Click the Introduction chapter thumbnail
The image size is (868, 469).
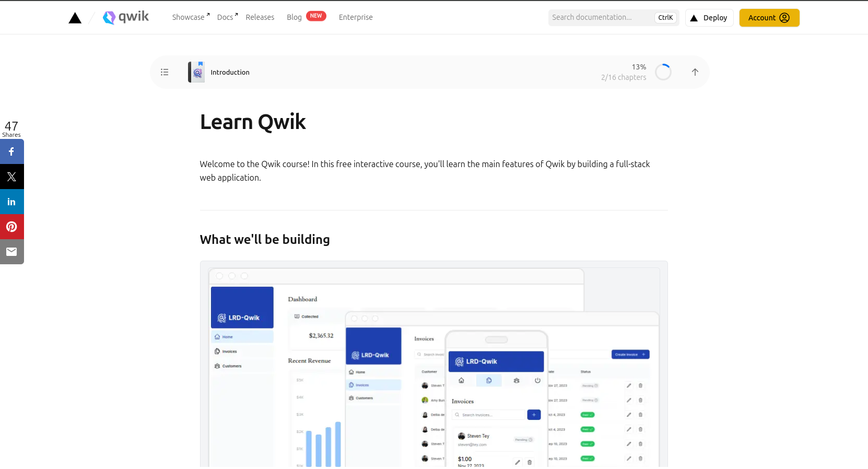click(196, 72)
